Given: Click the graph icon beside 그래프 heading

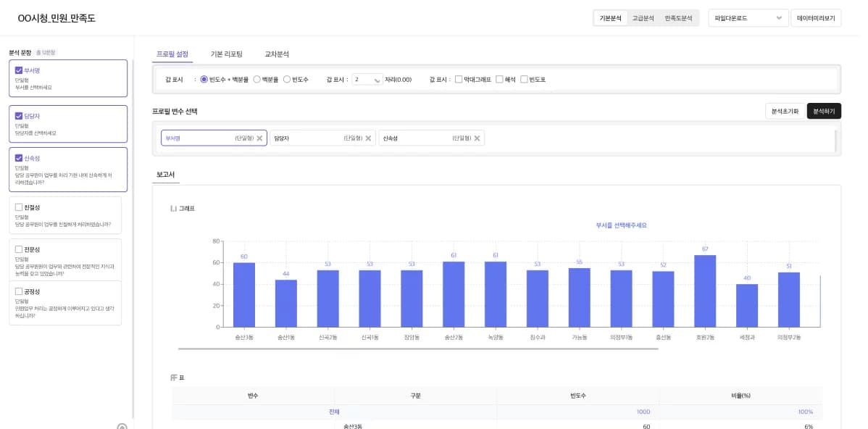Looking at the screenshot, I should coord(173,209).
